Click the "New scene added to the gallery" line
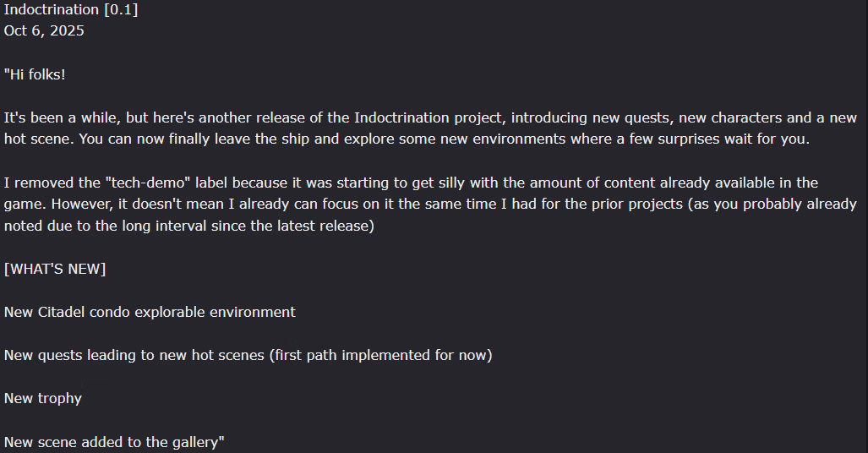Image resolution: width=868 pixels, height=453 pixels. (114, 442)
